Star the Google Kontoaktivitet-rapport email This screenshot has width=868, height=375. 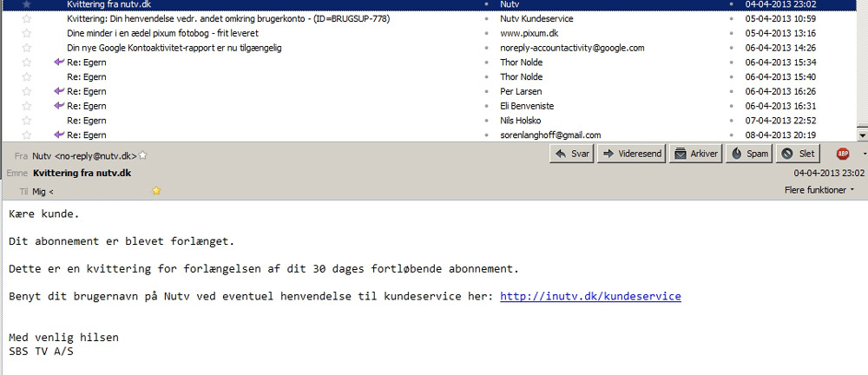coord(27,48)
